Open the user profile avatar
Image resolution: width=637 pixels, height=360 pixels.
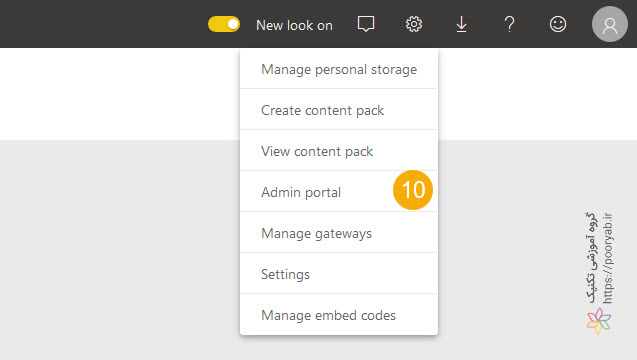coord(610,24)
